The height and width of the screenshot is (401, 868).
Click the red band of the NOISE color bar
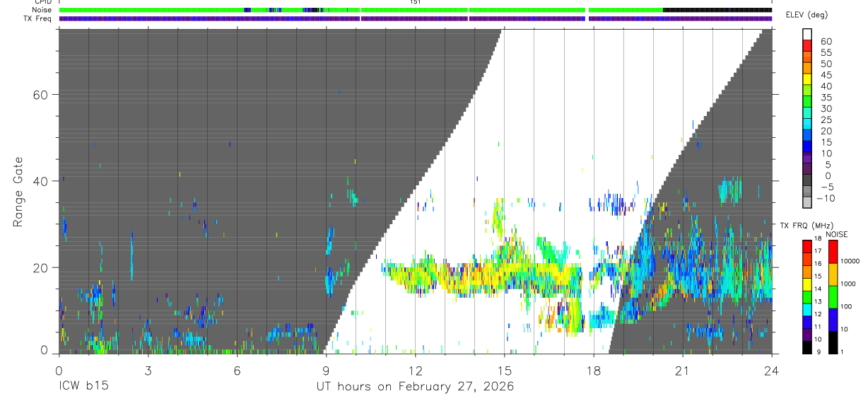(x=833, y=252)
